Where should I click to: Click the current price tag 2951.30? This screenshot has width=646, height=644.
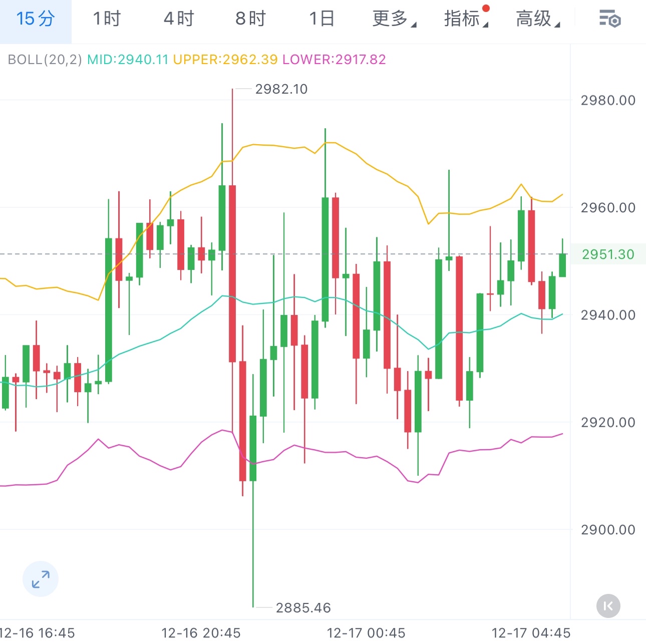point(608,254)
